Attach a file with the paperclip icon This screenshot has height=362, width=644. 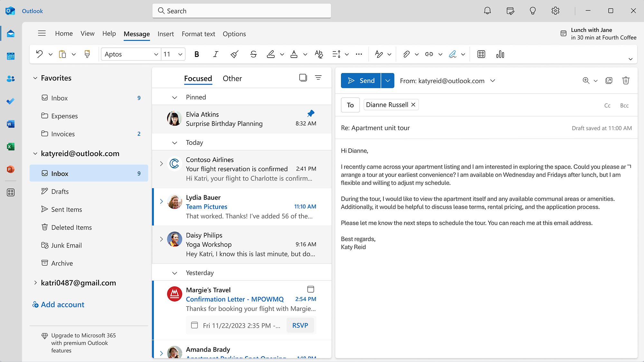[x=406, y=54]
